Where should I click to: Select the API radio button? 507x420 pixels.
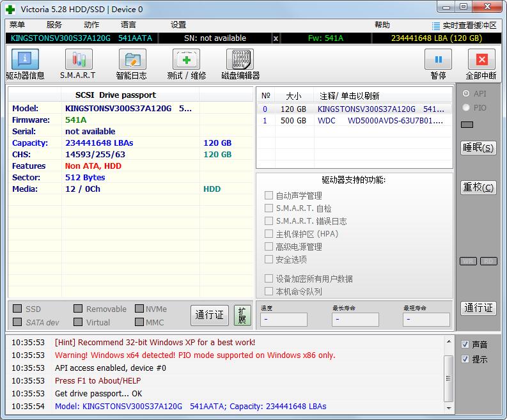click(465, 94)
